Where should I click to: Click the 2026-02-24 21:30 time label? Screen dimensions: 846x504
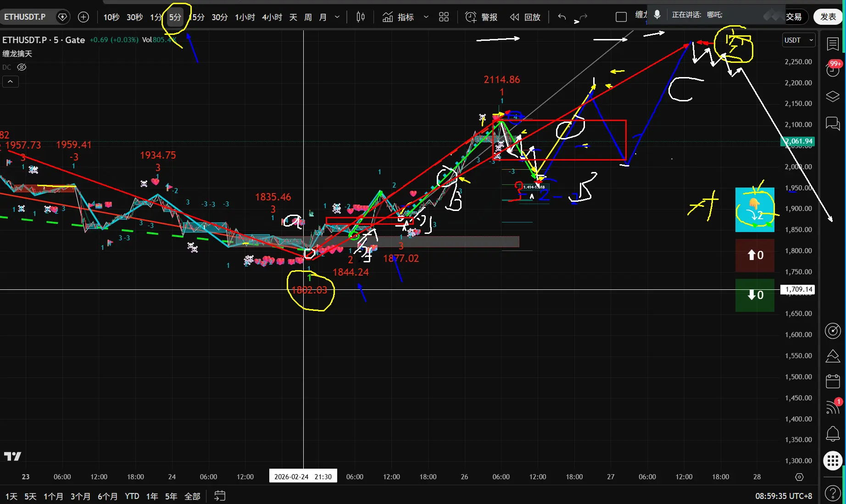(x=303, y=476)
